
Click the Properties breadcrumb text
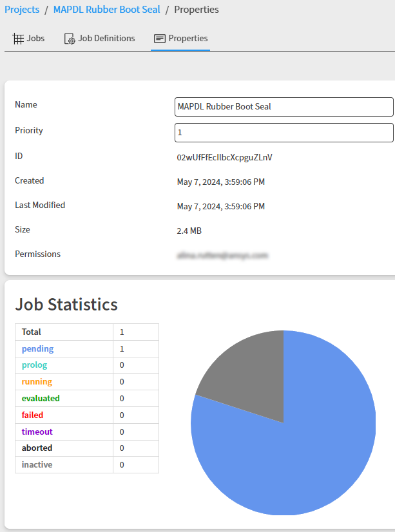click(x=197, y=10)
